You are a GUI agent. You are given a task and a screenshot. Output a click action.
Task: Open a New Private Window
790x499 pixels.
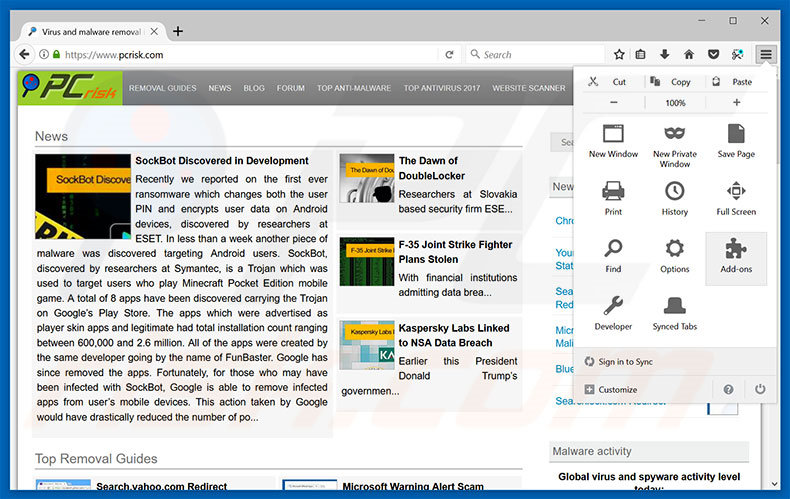[x=674, y=146]
